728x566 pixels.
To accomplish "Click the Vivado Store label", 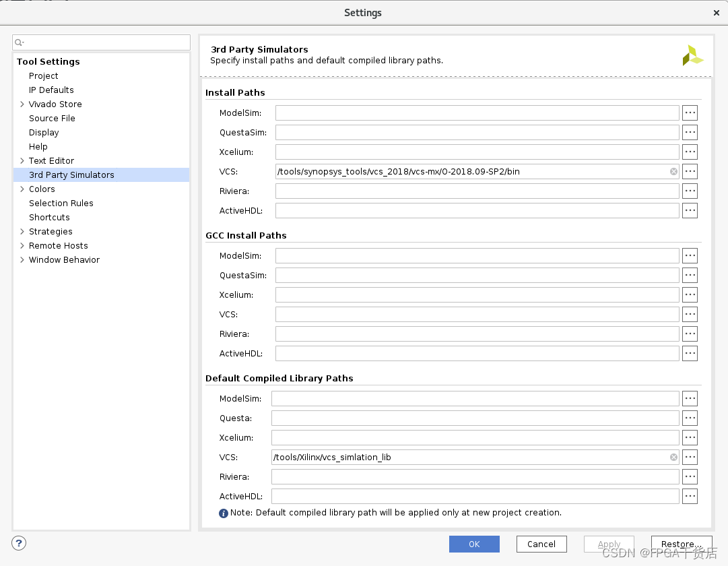I will (x=55, y=104).
